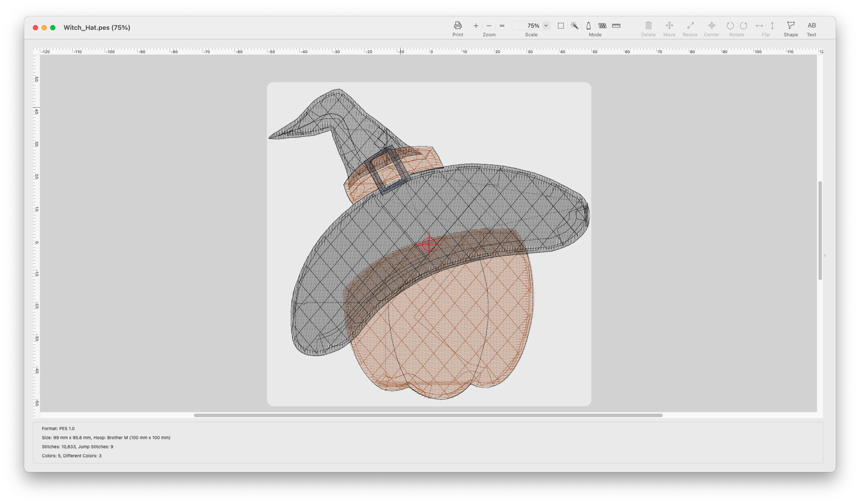Zoom out with the minus button
The image size is (860, 504).
489,26
